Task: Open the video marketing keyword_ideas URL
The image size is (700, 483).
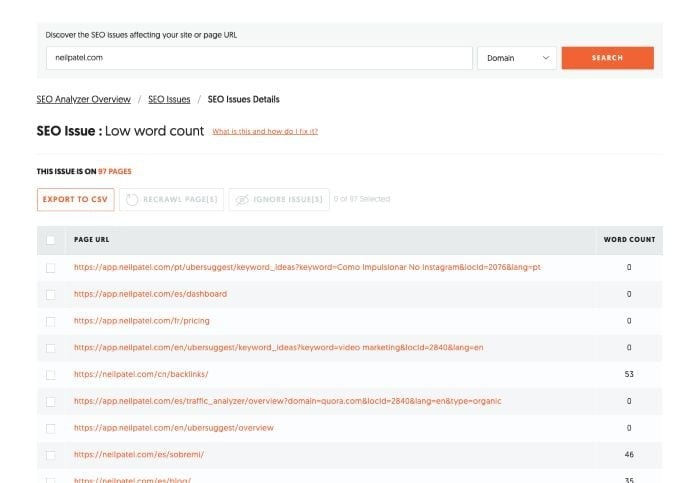Action: click(x=279, y=347)
